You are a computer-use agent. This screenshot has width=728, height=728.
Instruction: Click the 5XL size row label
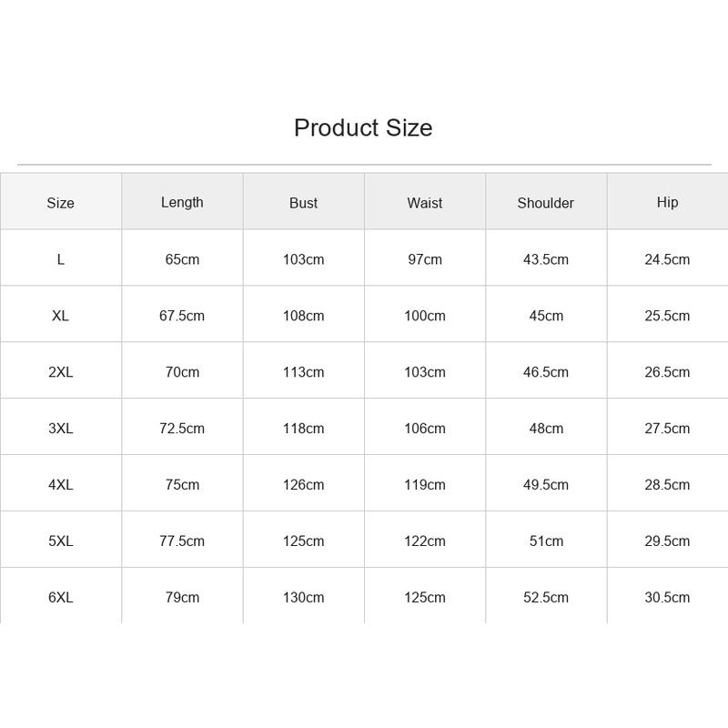coord(60,541)
